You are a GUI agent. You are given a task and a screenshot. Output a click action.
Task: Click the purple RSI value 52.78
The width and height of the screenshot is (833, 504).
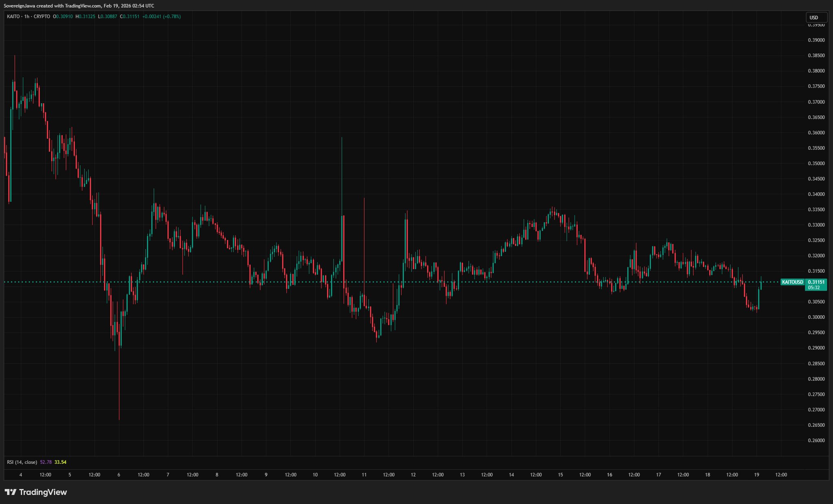point(46,462)
